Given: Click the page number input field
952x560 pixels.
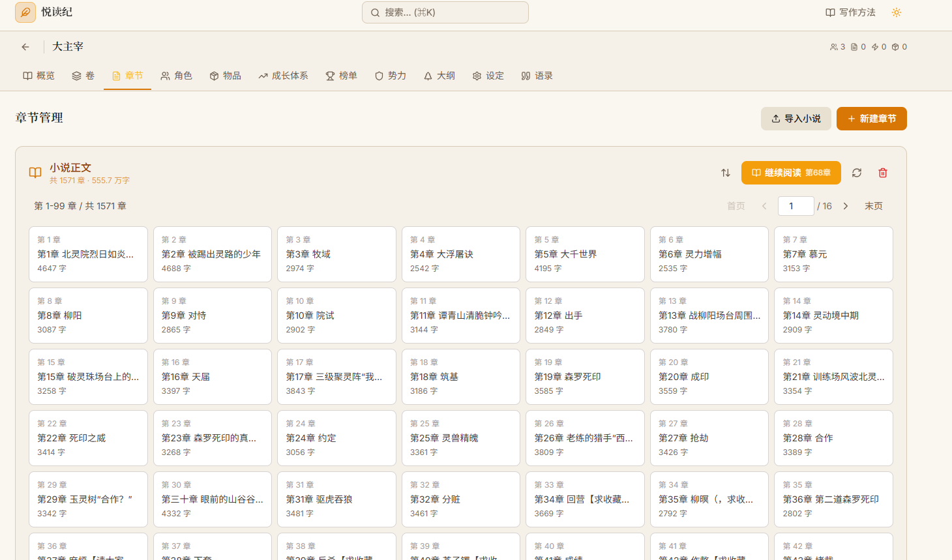Looking at the screenshot, I should pyautogui.click(x=796, y=206).
